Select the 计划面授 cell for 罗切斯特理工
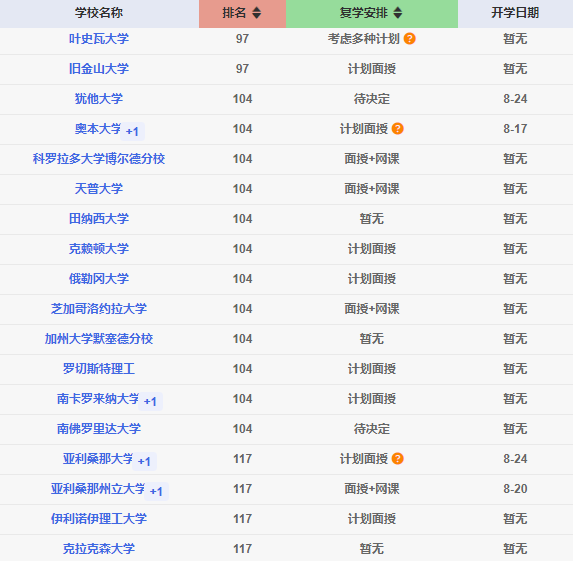Viewport: 574px width, 561px height. pos(372,368)
